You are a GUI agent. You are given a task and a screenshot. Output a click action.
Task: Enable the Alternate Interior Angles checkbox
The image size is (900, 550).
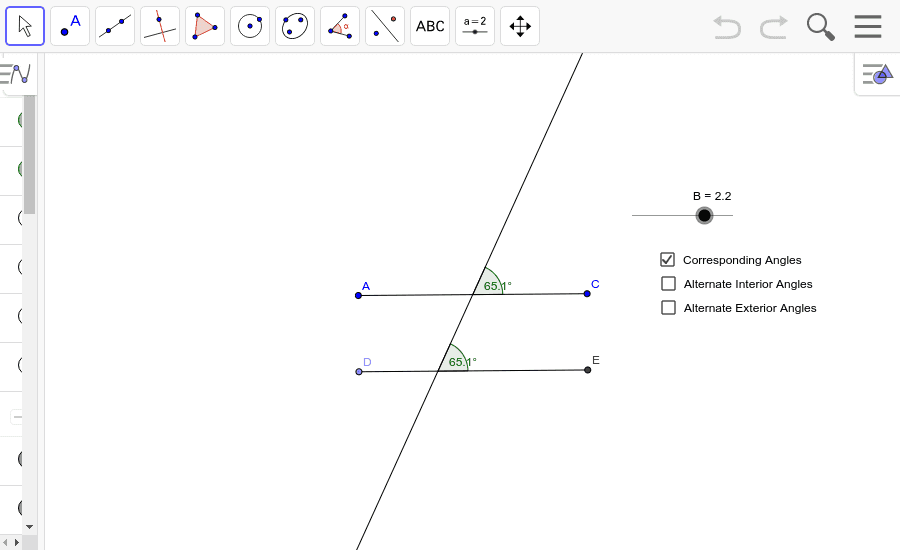coord(668,284)
